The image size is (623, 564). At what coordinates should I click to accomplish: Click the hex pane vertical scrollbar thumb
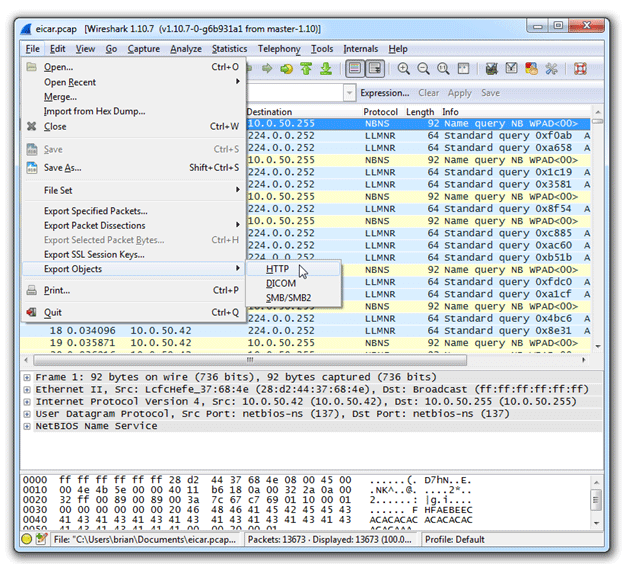[x=596, y=499]
